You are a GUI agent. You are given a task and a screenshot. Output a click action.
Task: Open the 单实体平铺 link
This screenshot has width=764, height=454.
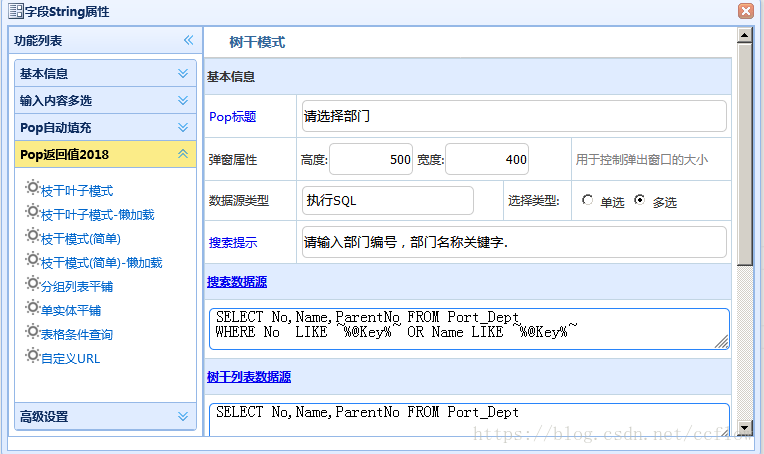coord(71,311)
